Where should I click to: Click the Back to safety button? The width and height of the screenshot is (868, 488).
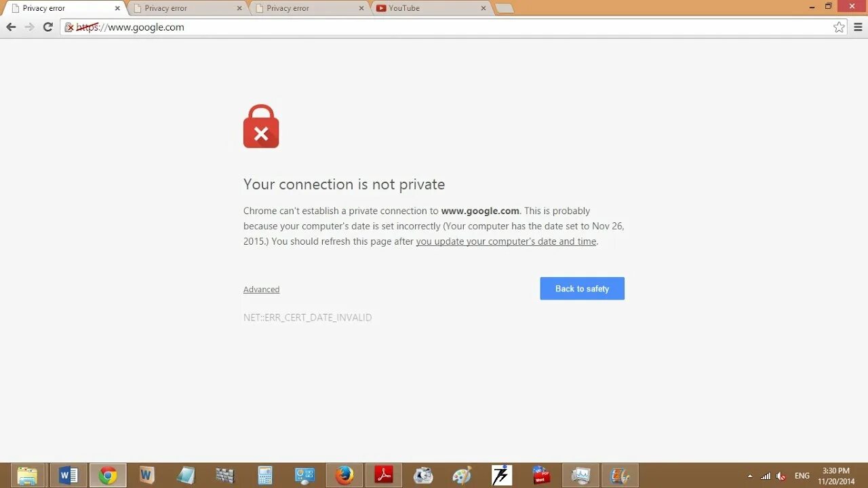click(x=582, y=289)
